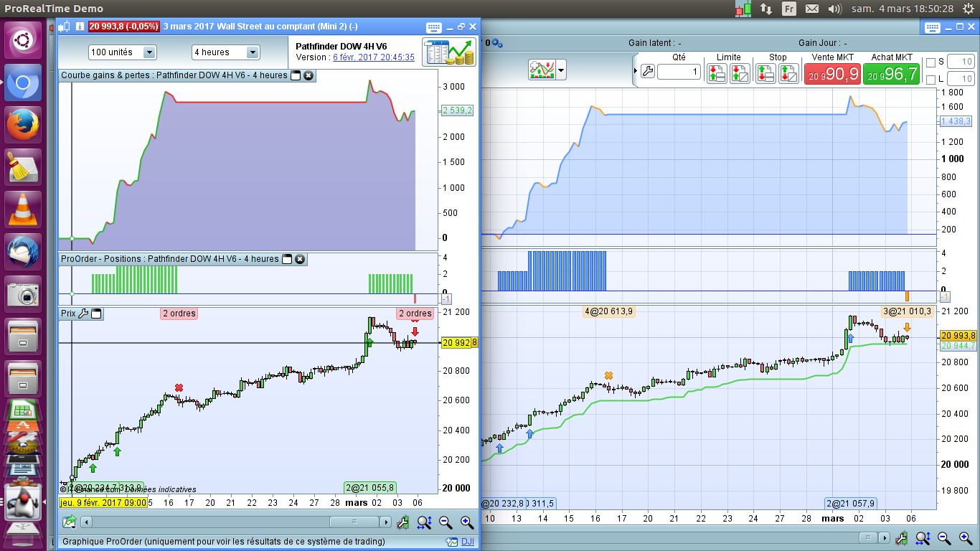980x551 pixels.
Task: Tick the L checkbox
Action: pos(930,80)
